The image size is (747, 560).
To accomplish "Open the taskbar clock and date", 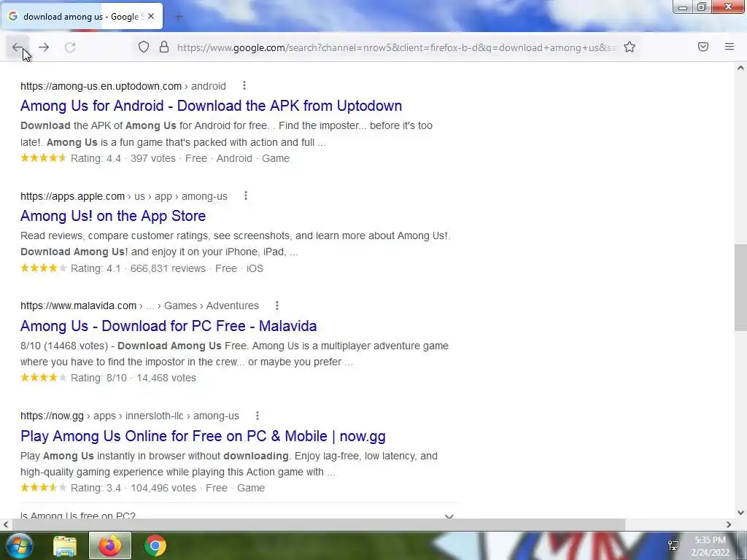I will (710, 546).
